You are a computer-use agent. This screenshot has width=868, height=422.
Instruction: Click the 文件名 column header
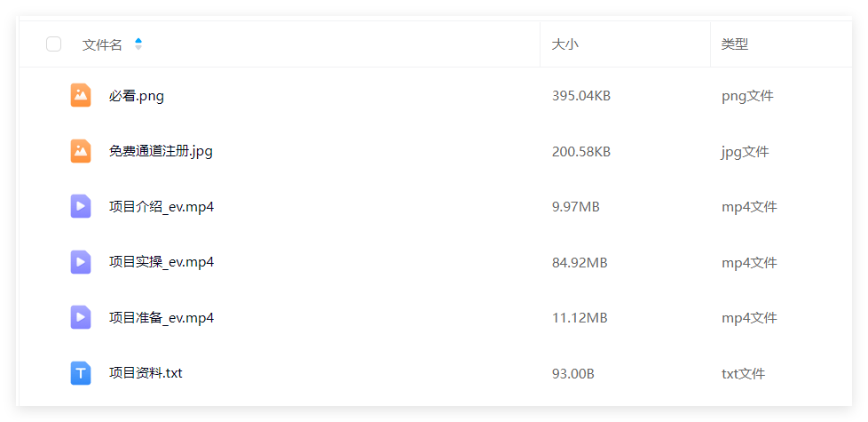tap(102, 44)
